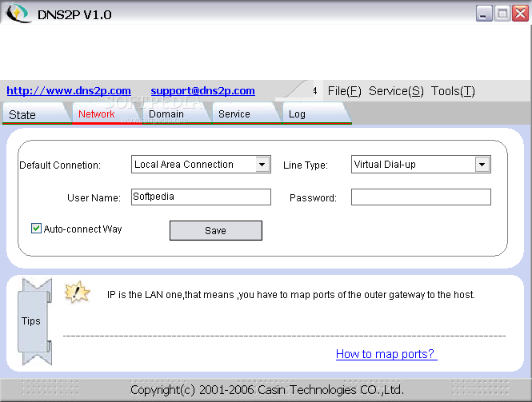The height and width of the screenshot is (402, 532).
Task: Click the User Name: label
Action: 94,197
